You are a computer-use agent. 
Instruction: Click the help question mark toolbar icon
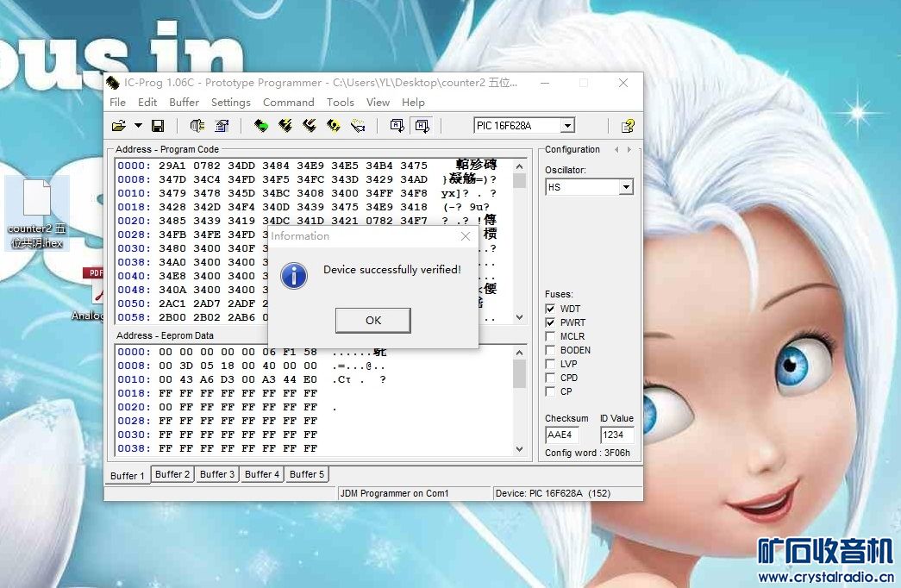tap(628, 126)
